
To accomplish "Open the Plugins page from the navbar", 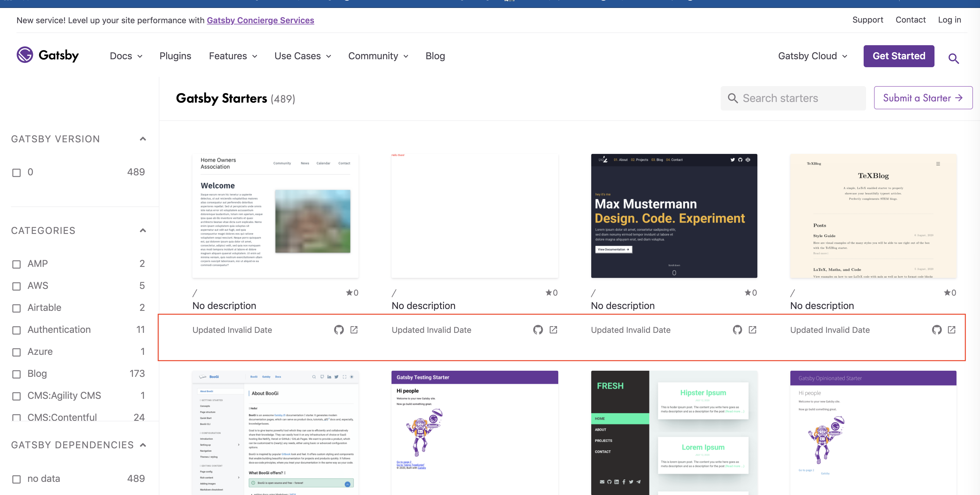I will pos(175,56).
